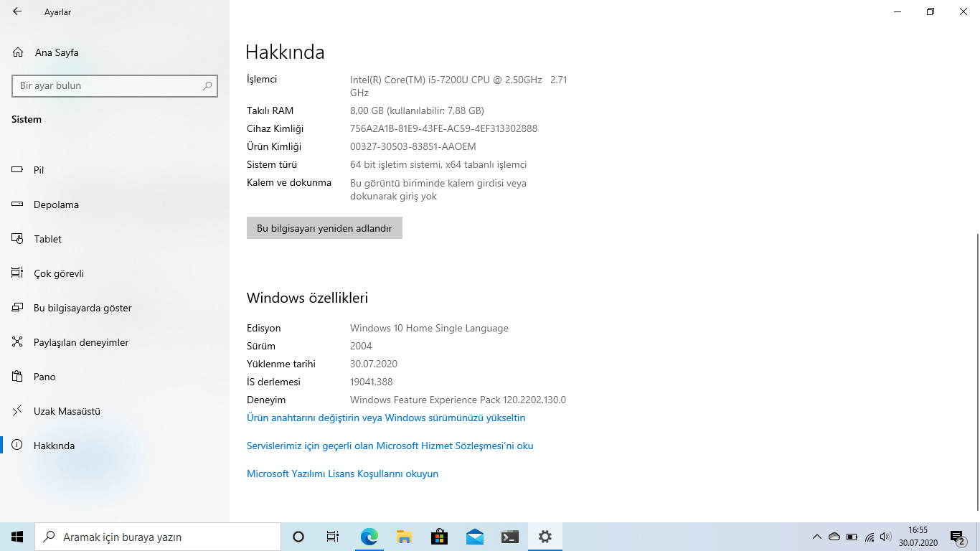Open the terminal app on taskbar
The width and height of the screenshot is (980, 551).
(x=509, y=537)
